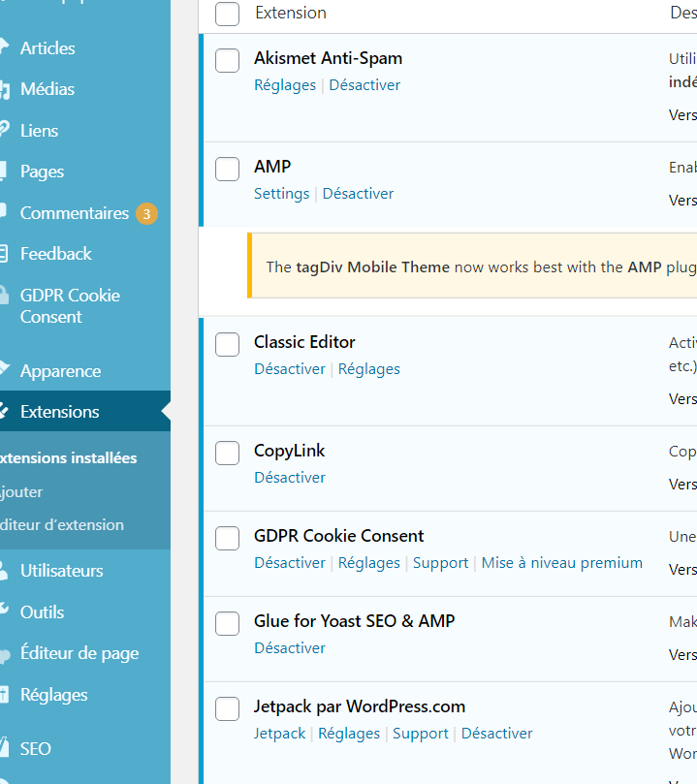
Task: Open Classic Editor Réglages link
Action: click(x=369, y=369)
